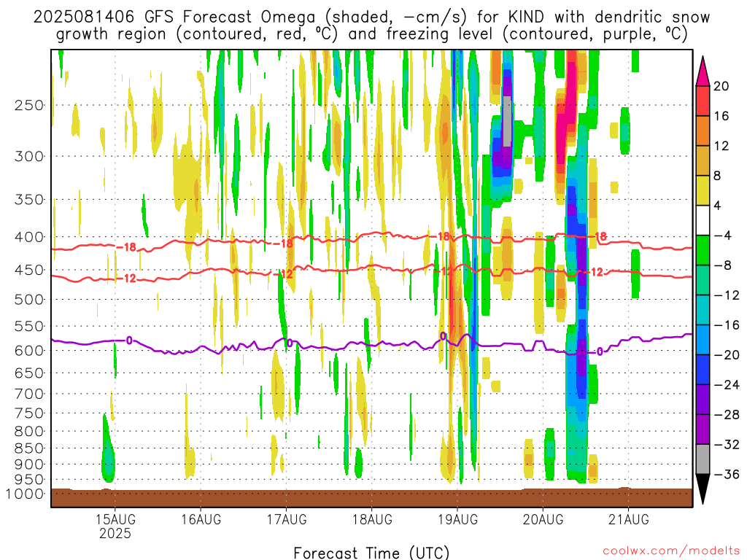This screenshot has width=747, height=560.
Task: Click the colorbar label 20
Action: tap(721, 86)
